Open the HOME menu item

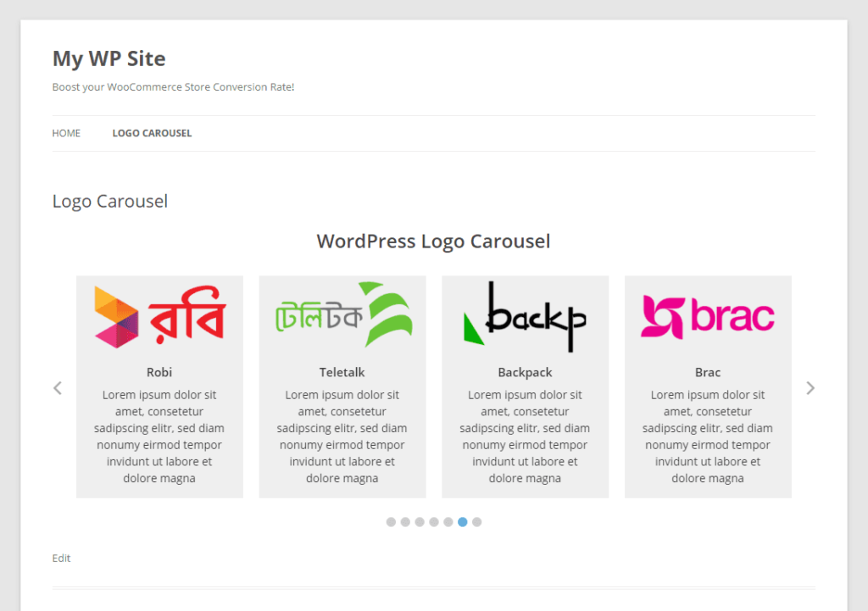click(x=66, y=133)
